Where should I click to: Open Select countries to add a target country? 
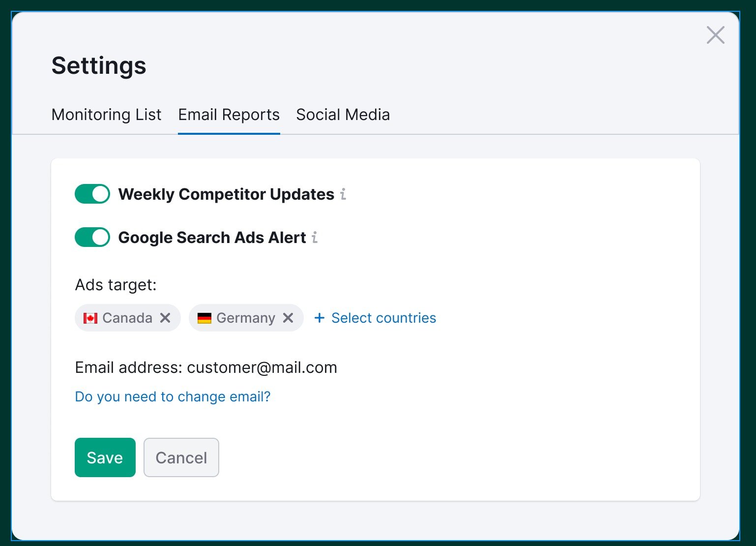click(x=383, y=318)
